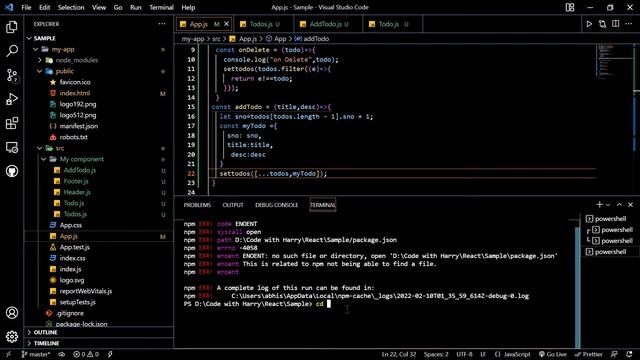Open the Extensions view
The image size is (640, 360).
point(12,123)
